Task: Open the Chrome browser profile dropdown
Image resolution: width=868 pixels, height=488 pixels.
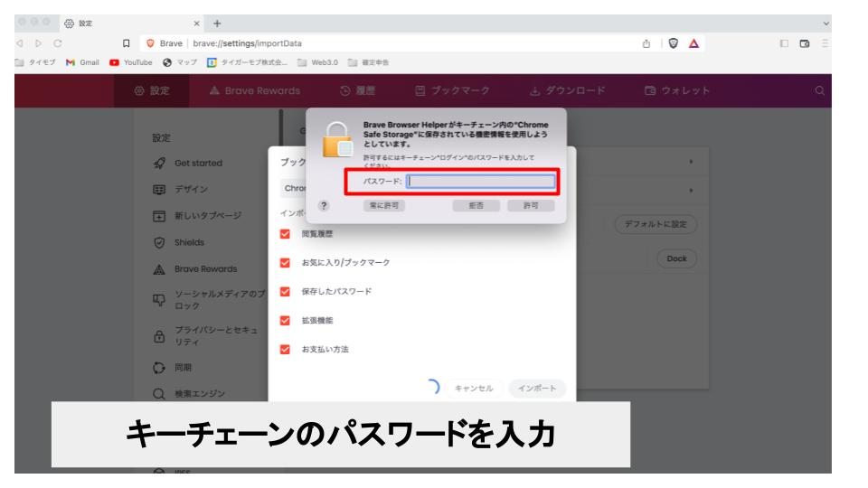Action: coord(293,188)
